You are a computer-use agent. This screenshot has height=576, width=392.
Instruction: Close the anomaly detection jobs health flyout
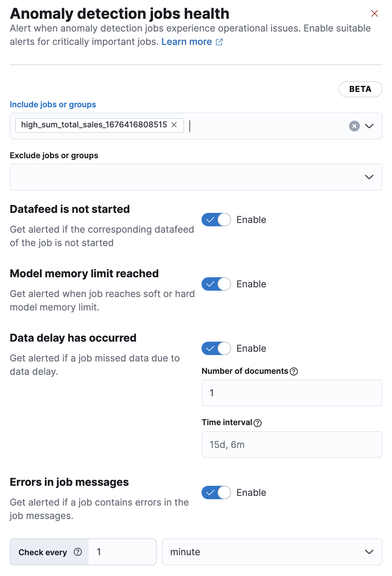pos(374,13)
